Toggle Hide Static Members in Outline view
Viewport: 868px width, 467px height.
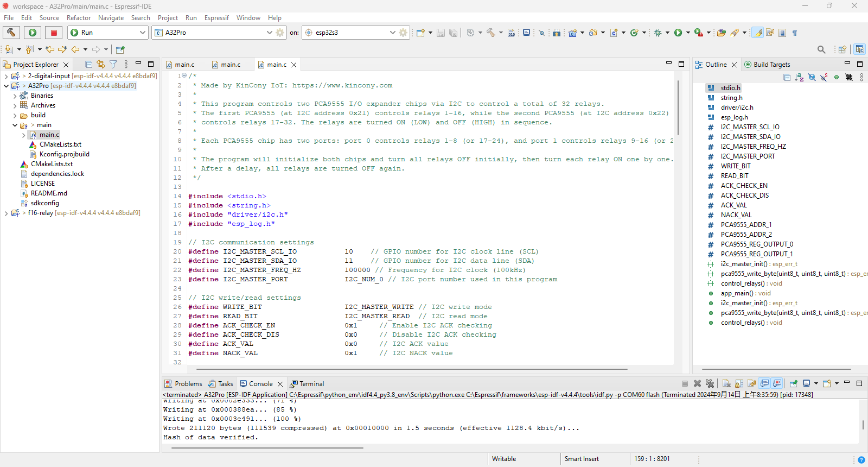824,78
